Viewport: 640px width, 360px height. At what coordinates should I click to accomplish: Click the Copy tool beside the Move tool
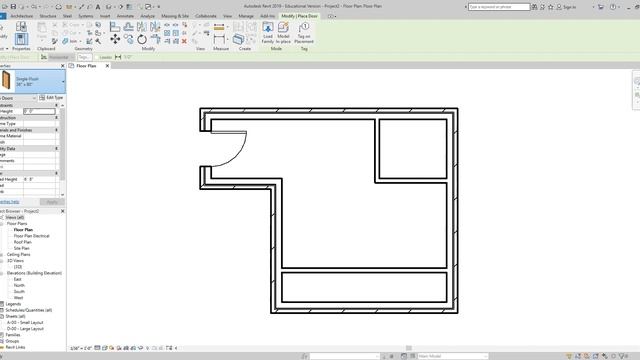[129, 39]
